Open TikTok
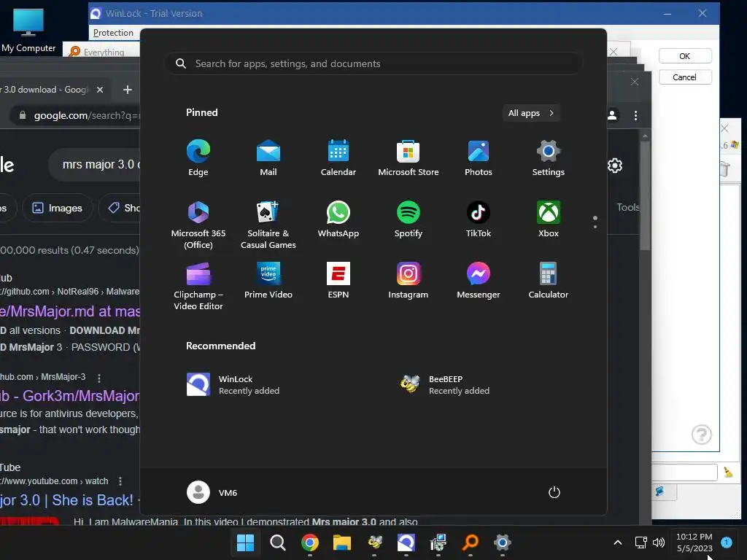 tap(479, 219)
